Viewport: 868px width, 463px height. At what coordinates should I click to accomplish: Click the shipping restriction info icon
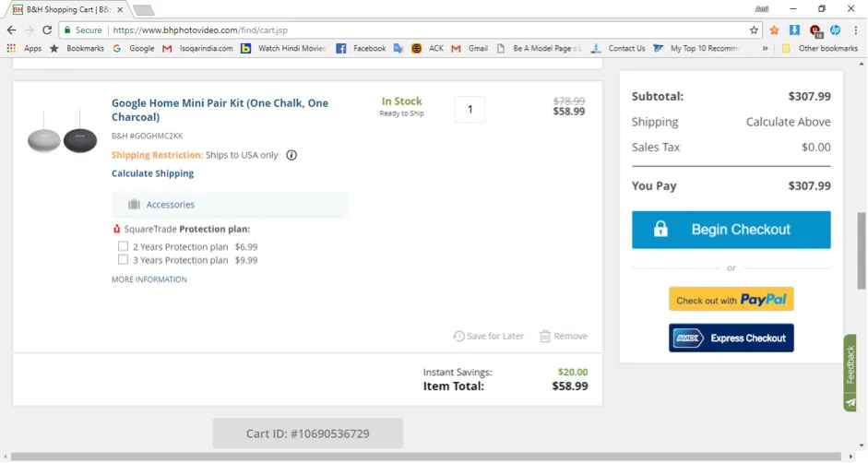291,155
